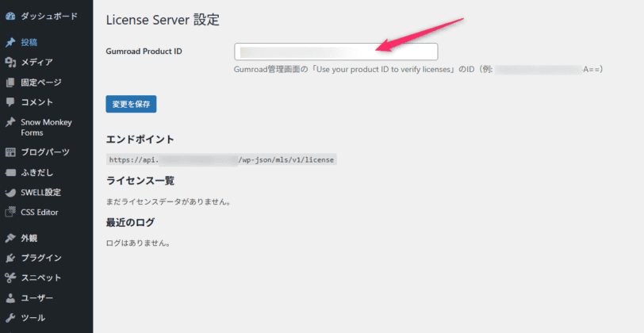This screenshot has height=333, width=644.
Task: Click the Snow Monkey Forms pin icon
Action: tap(10, 123)
